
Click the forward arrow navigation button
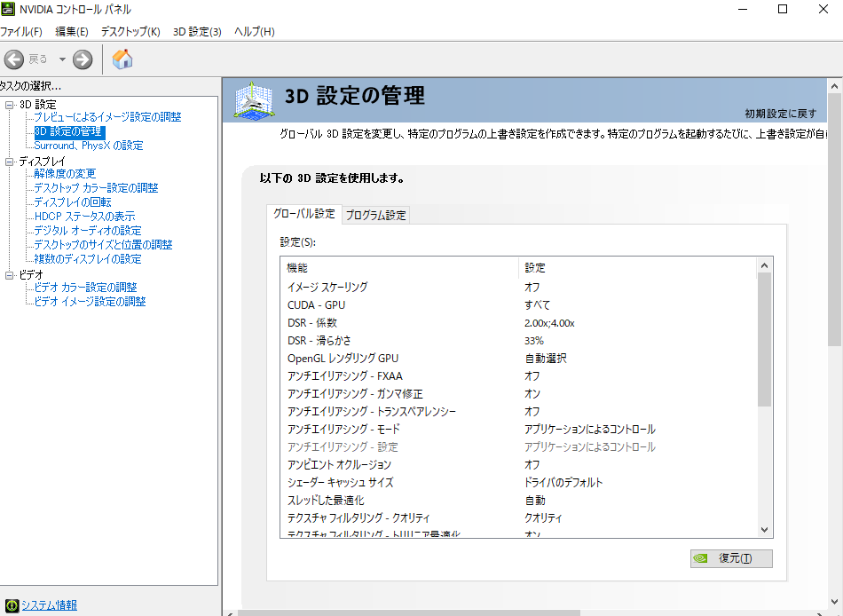[83, 59]
